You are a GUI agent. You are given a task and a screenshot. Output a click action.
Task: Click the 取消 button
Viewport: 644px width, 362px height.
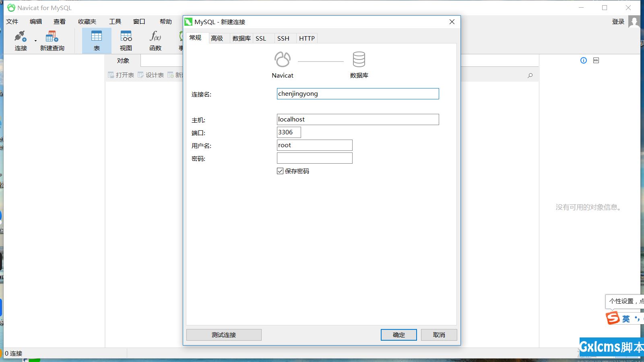(439, 335)
